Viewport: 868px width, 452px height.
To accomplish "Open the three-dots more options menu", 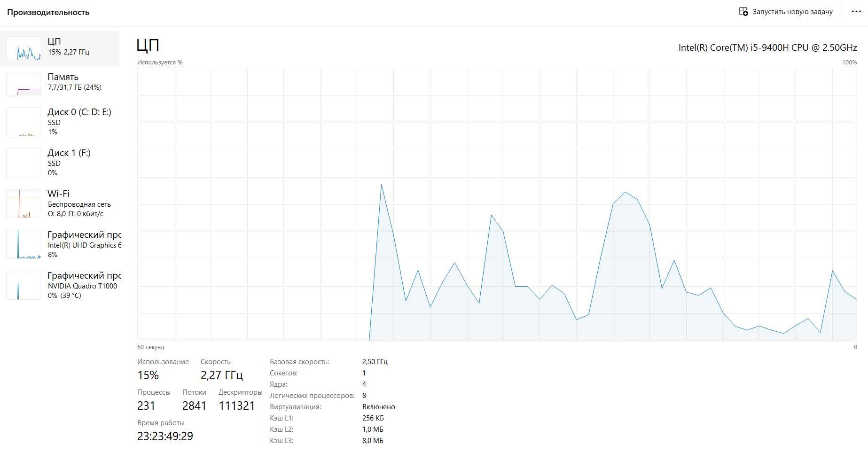I will (856, 12).
